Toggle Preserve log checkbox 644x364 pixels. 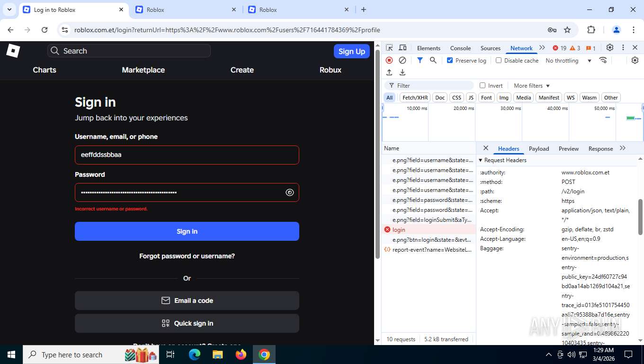pos(450,60)
